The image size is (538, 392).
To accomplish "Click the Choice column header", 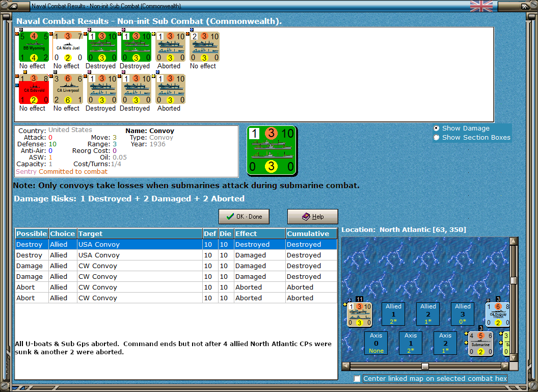I will pos(63,233).
